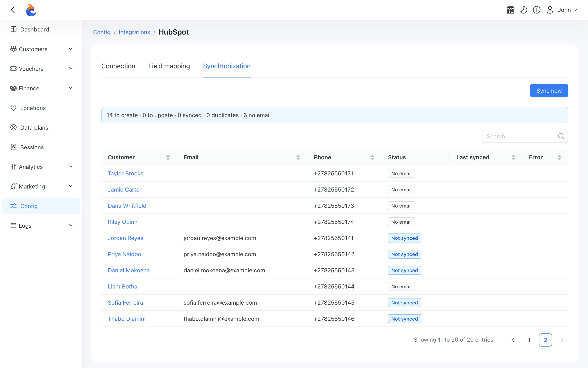Click the back arrow in the top bar
Screen dimensions: 588x368
tap(13, 10)
